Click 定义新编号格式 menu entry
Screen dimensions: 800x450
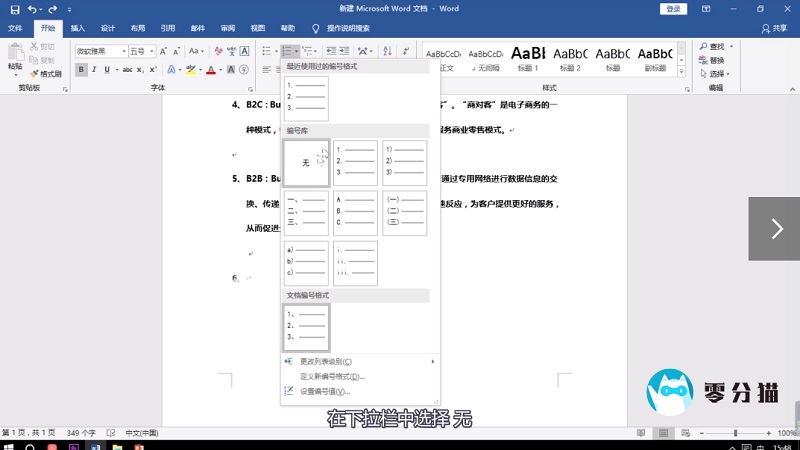tap(332, 377)
